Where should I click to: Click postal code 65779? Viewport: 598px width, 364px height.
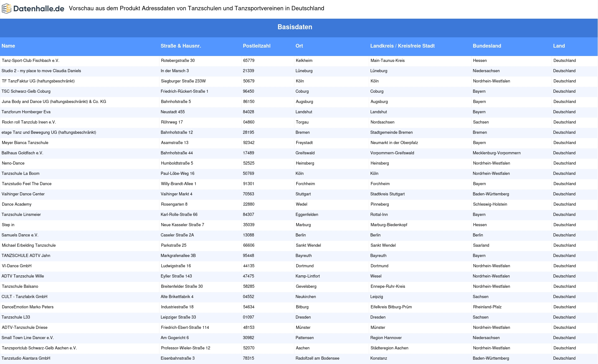249,60
